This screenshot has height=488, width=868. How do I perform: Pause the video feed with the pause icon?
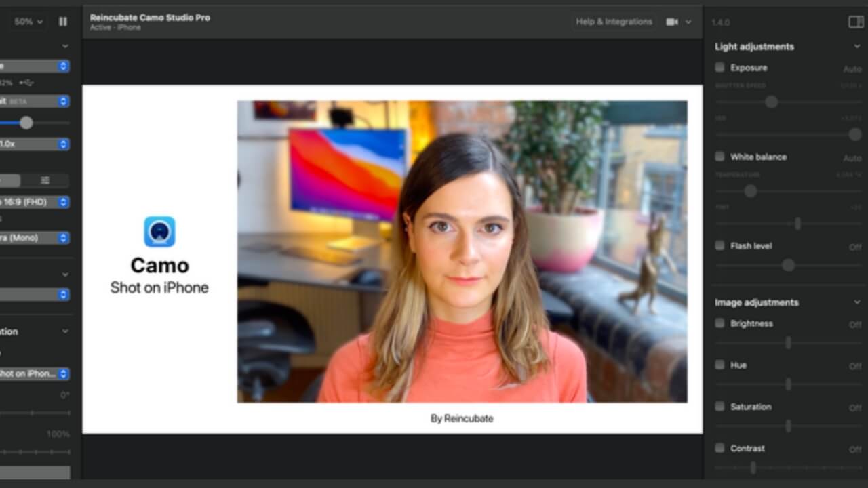click(x=63, y=22)
